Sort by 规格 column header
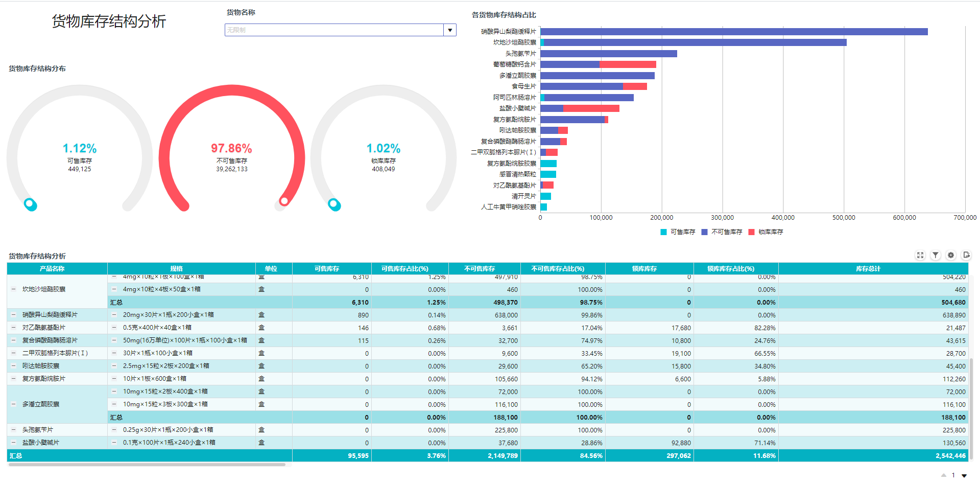Screen dimensions: 980x483 click(x=181, y=269)
